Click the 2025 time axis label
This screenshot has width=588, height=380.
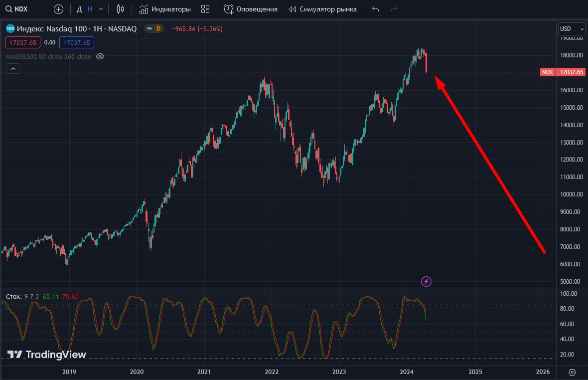click(x=475, y=372)
